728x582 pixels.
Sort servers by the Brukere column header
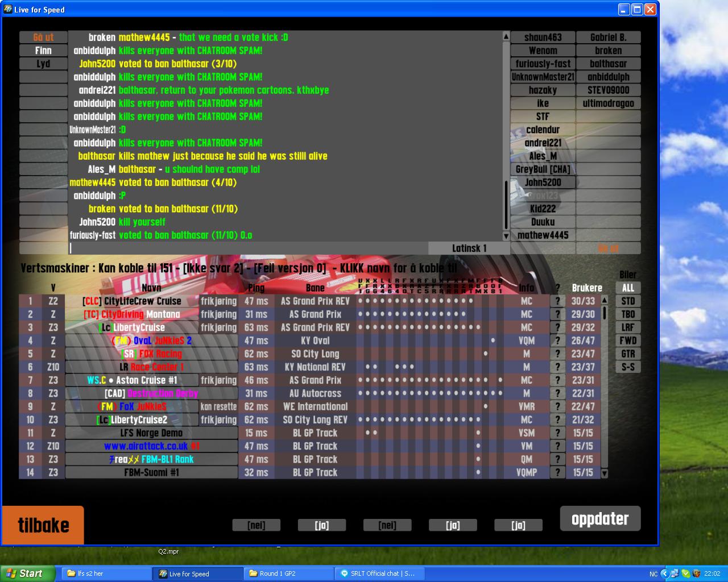587,288
